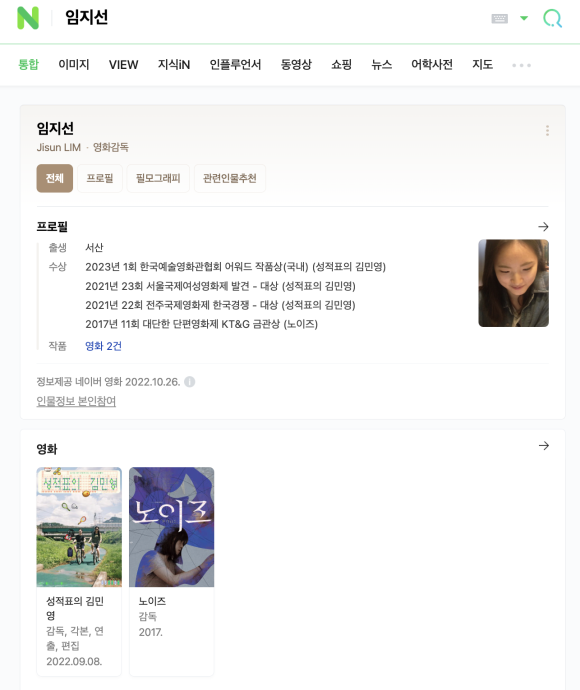
Task: Click the 2021년 22회 전주국제영화제 award line
Action: click(x=220, y=305)
